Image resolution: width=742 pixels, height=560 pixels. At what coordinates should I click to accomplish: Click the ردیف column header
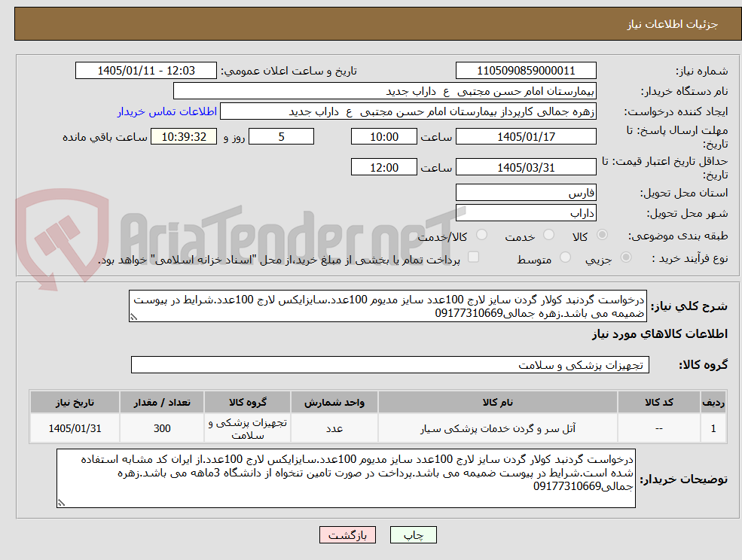coord(713,402)
